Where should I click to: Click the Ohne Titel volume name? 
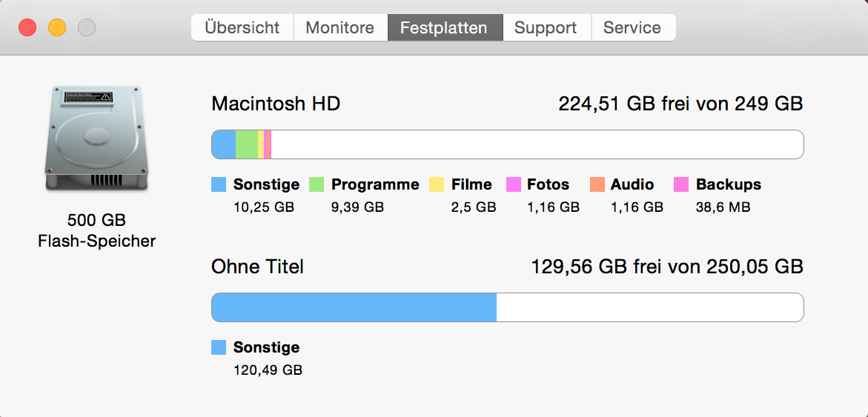[257, 267]
